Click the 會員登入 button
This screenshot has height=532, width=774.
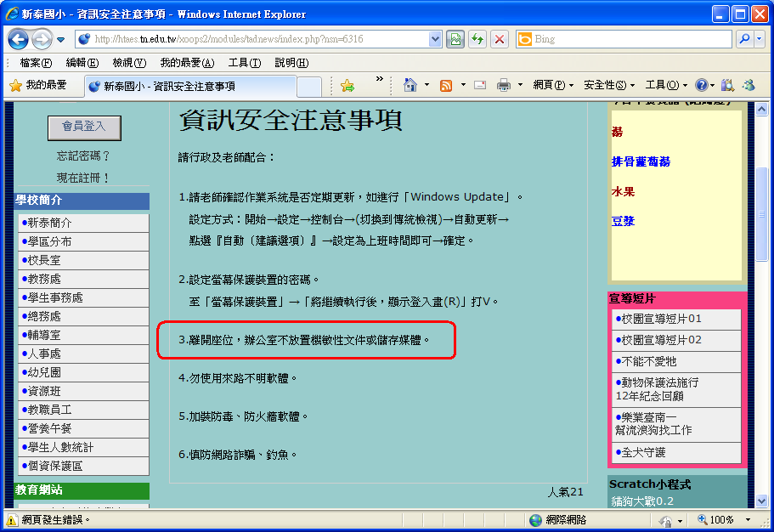83,127
